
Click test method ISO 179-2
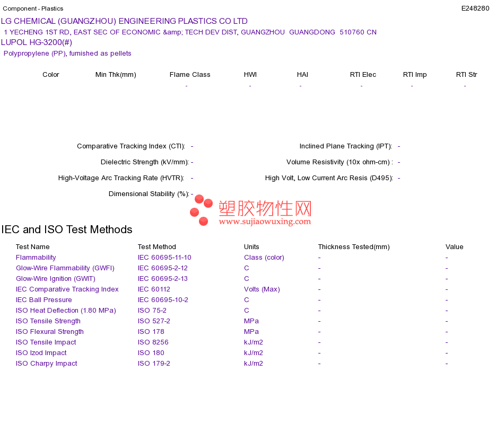[154, 364]
